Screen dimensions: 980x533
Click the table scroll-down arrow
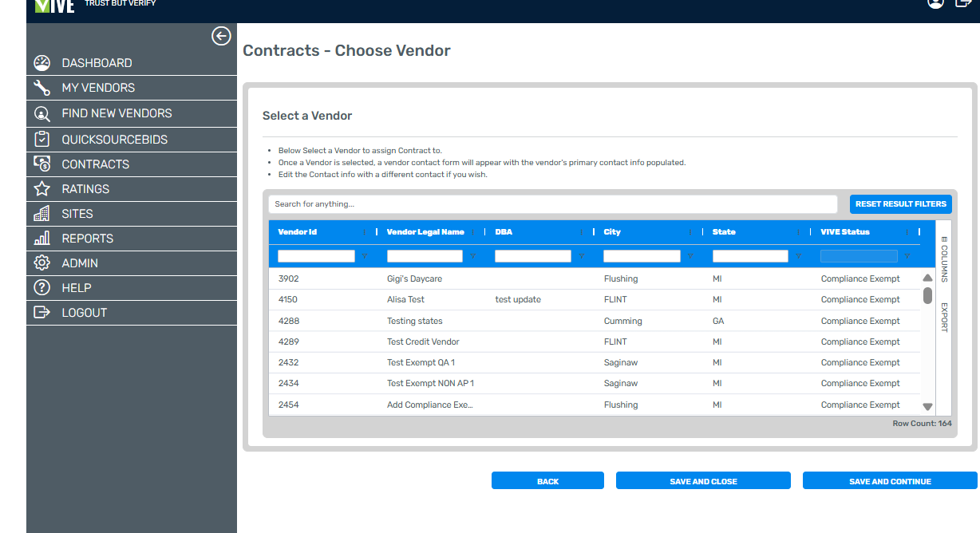click(x=927, y=407)
